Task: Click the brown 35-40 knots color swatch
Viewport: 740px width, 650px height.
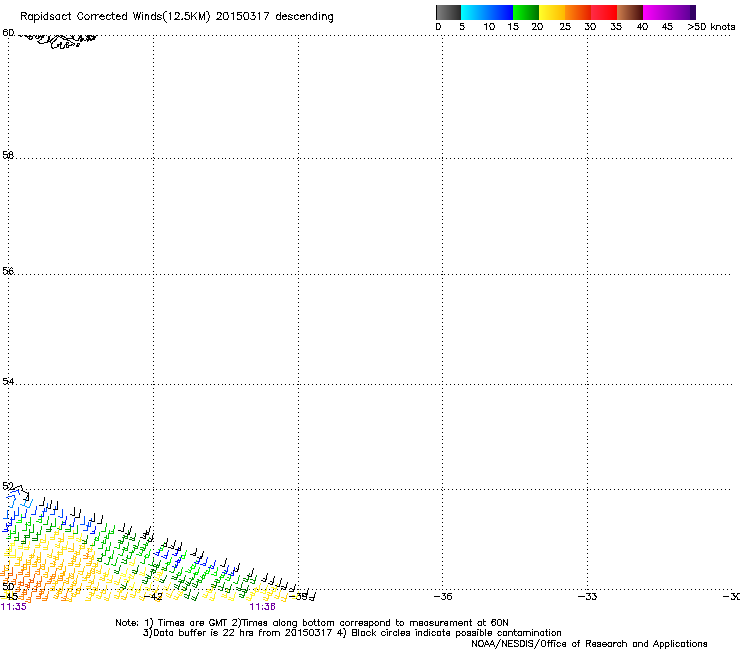Action: point(630,12)
